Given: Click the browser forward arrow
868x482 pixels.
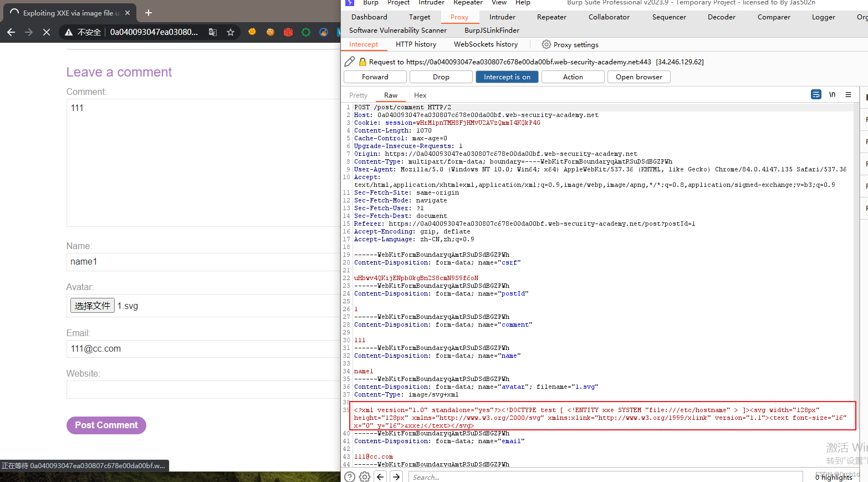Looking at the screenshot, I should [x=29, y=32].
